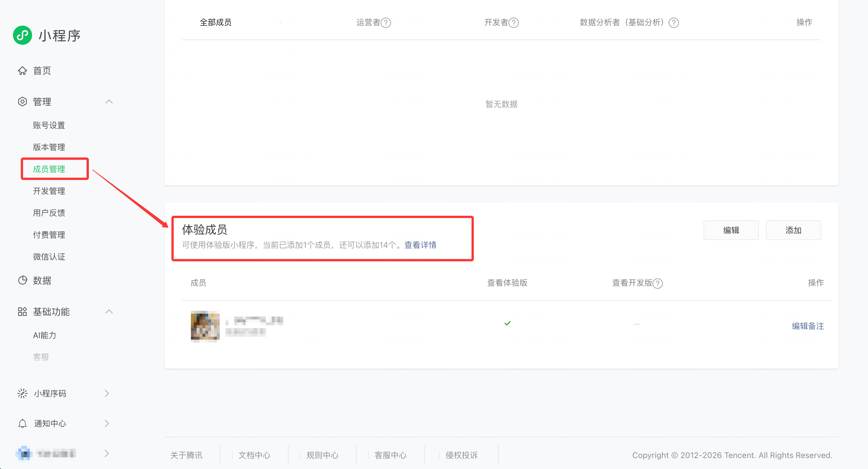Viewport: 868px width, 469px height.
Task: Click the 全部成员 column header
Action: (x=216, y=22)
